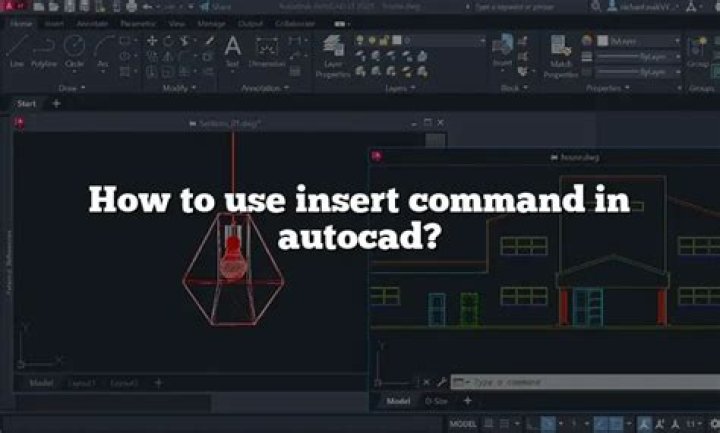Click the plus button beside Start tab
This screenshot has height=433, width=720.
pyautogui.click(x=56, y=104)
